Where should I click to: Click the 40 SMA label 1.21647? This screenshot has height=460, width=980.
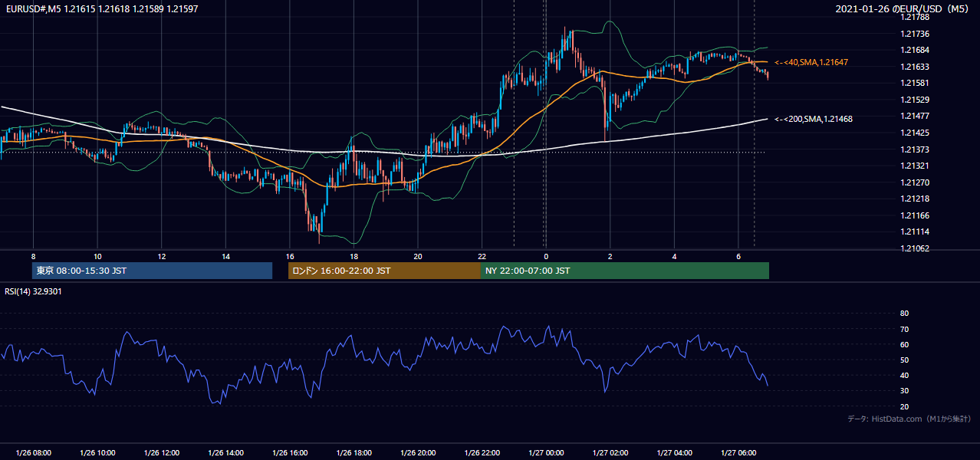pyautogui.click(x=811, y=62)
